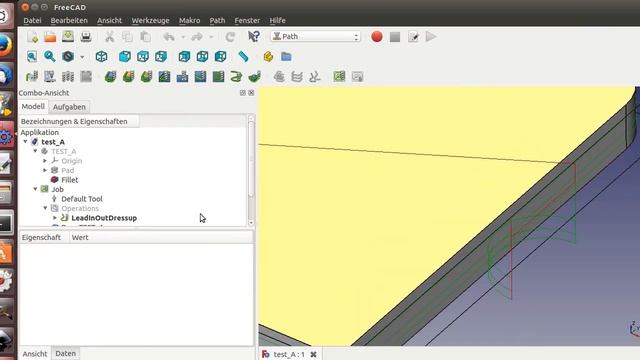
Task: Click the Draw Style icon
Action: click(68, 56)
